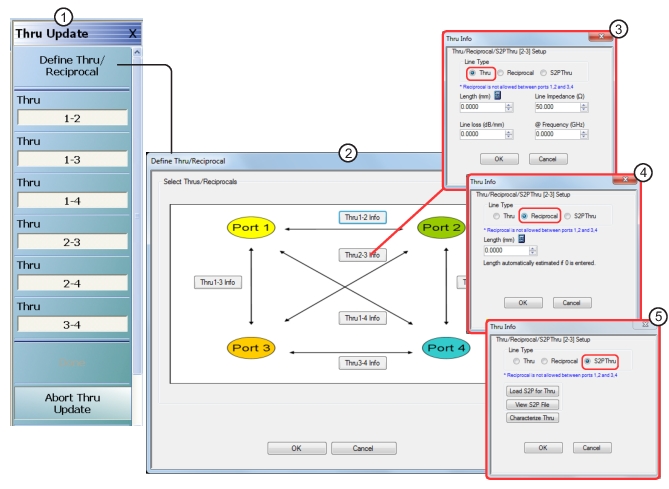Open the Thru 1-3 entry in Thru Update
The width and height of the screenshot is (669, 489).
point(73,160)
